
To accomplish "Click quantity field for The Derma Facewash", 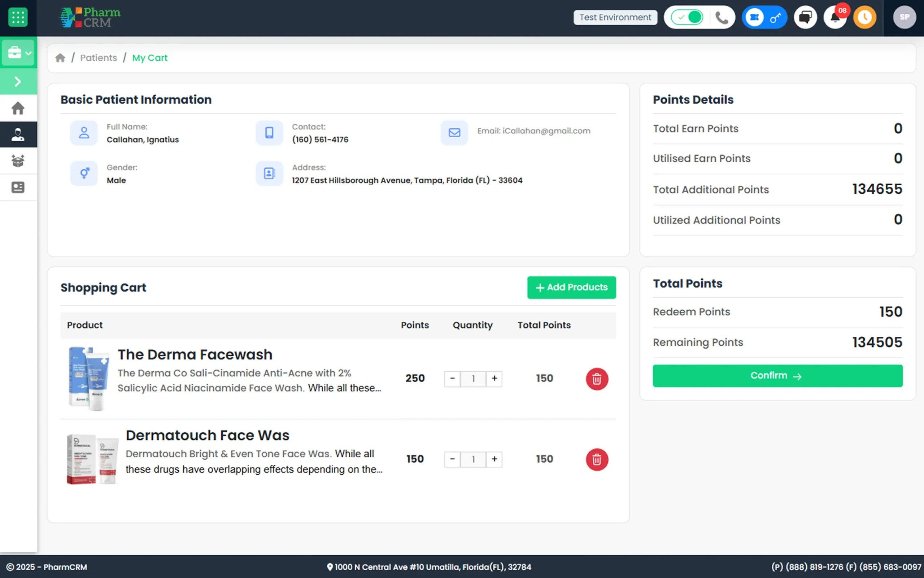I will point(473,379).
